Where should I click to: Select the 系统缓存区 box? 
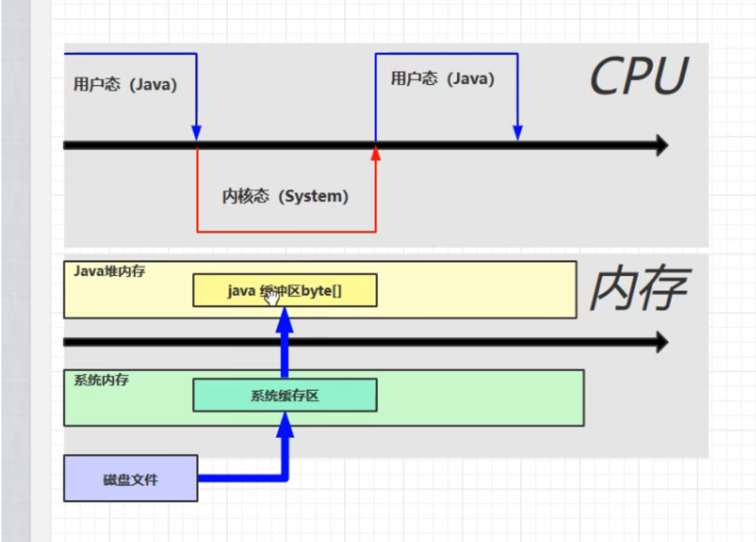pyautogui.click(x=285, y=395)
